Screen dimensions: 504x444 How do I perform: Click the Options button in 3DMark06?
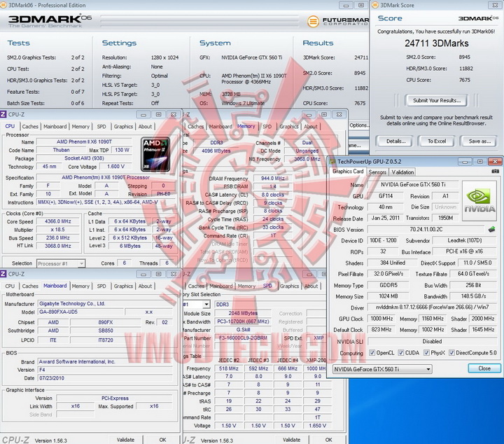(x=358, y=125)
